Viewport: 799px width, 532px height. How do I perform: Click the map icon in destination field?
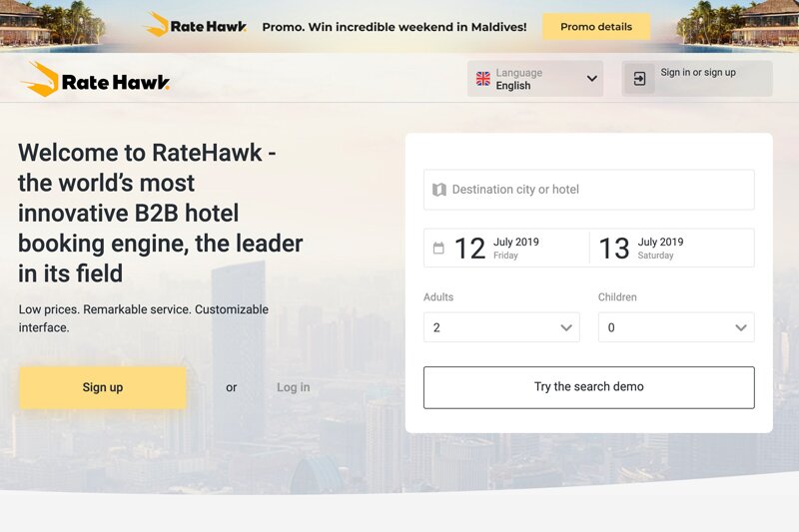tap(439, 190)
